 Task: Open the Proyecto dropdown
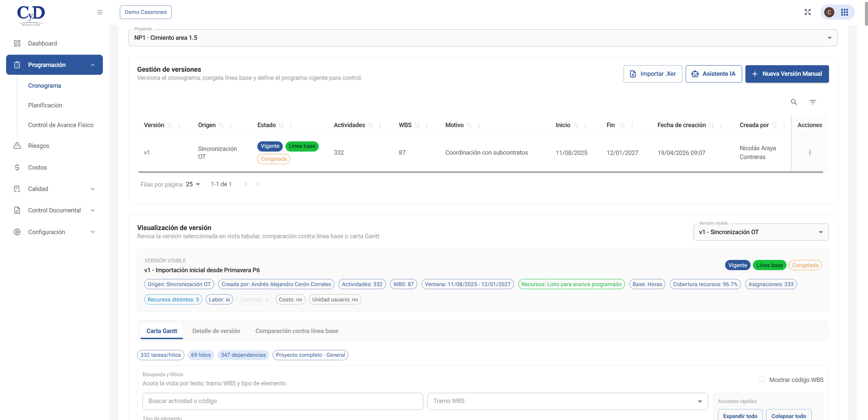(483, 38)
